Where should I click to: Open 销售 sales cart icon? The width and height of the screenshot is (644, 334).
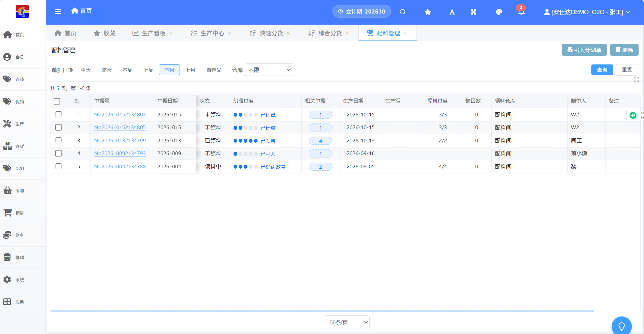[x=7, y=213]
